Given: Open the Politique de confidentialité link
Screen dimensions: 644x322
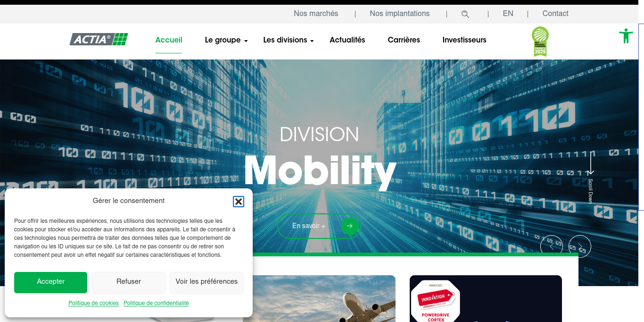Looking at the screenshot, I should click(156, 303).
